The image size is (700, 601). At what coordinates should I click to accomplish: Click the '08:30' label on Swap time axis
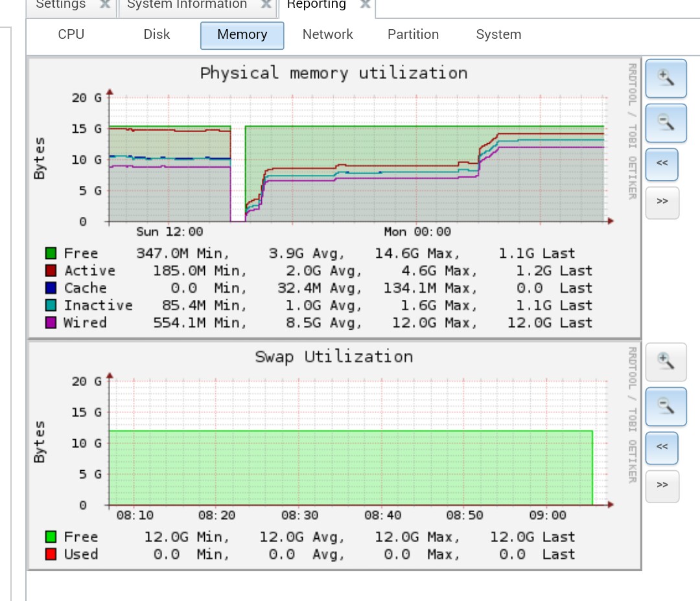coord(300,516)
